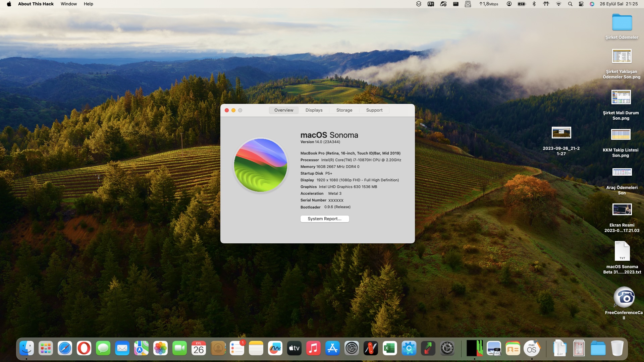Switch to the Displays tab

[314, 110]
